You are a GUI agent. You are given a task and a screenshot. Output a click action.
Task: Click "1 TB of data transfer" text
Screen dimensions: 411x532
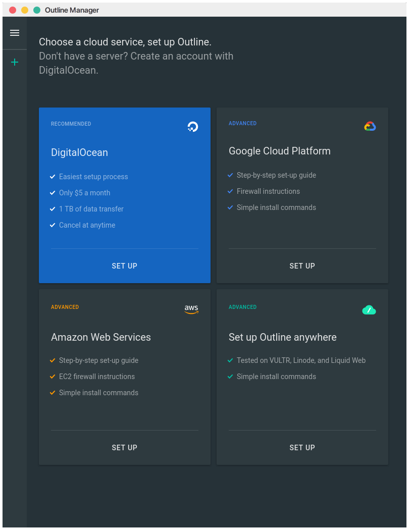[x=91, y=209]
